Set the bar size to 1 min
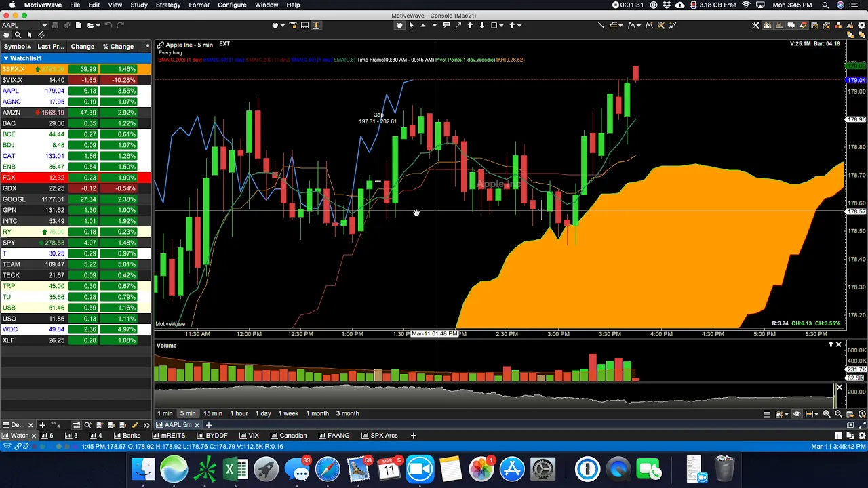 165,413
